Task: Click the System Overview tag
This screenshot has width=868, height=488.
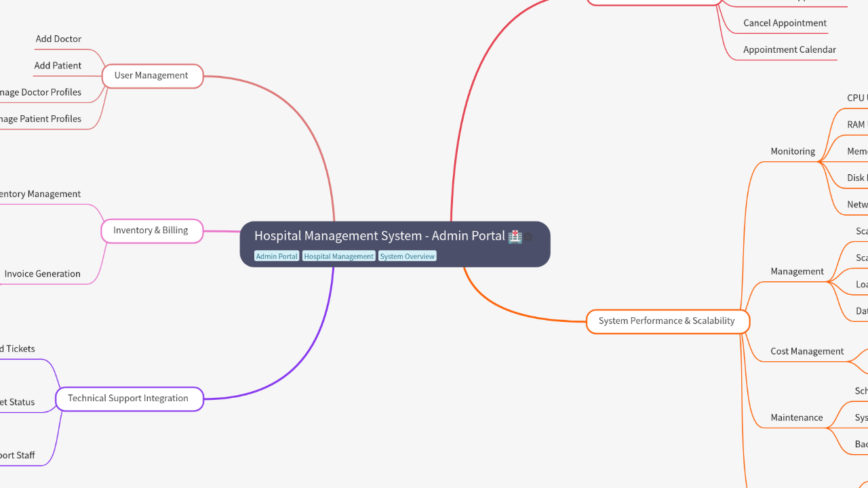Action: [407, 256]
